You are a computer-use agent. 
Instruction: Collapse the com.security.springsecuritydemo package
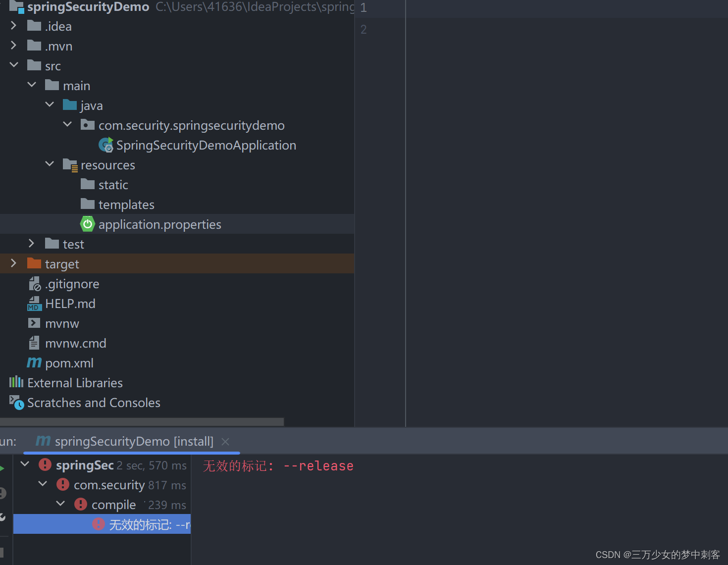[67, 124]
